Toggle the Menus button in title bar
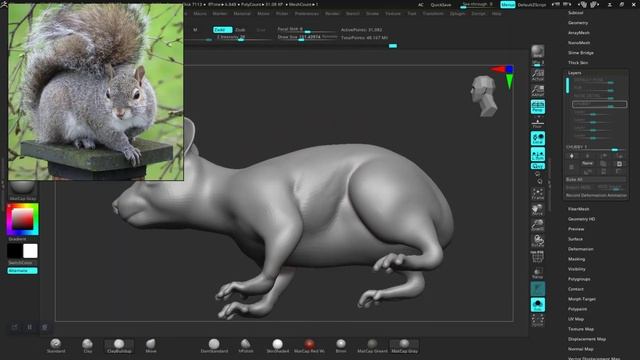Image resolution: width=640 pixels, height=360 pixels. click(507, 4)
